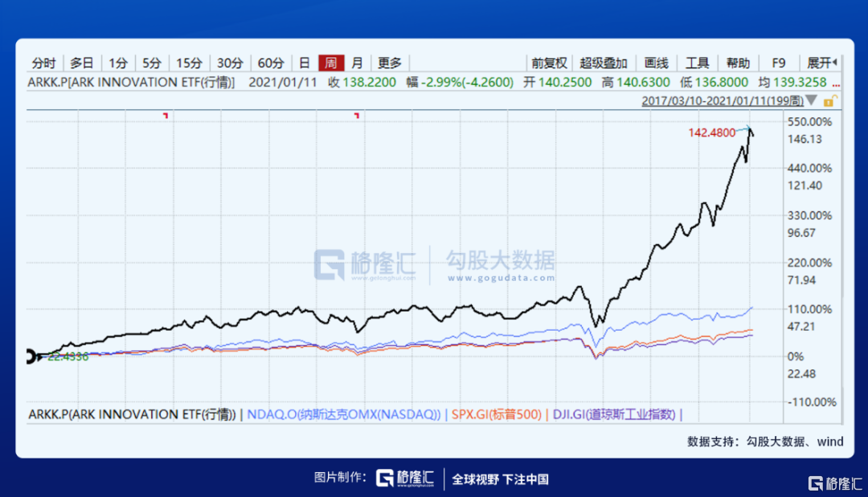868x497 pixels.
Task: Click the black chart start marker icon
Action: click(x=32, y=356)
